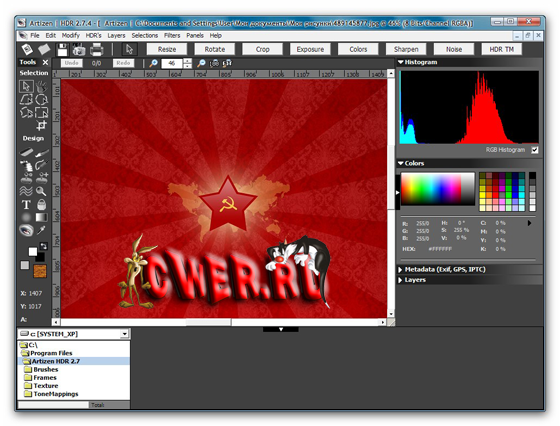The image size is (560, 426).
Task: Swap foreground and background colors
Action: 44,246
